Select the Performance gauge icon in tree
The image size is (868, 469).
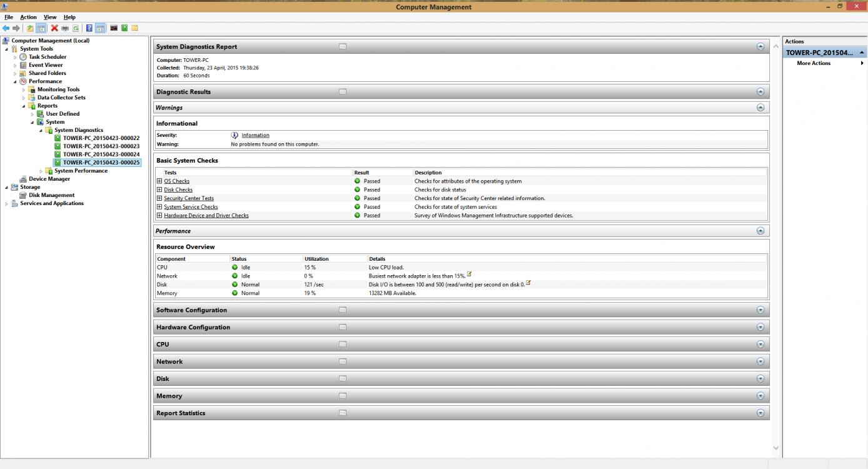[x=23, y=81]
